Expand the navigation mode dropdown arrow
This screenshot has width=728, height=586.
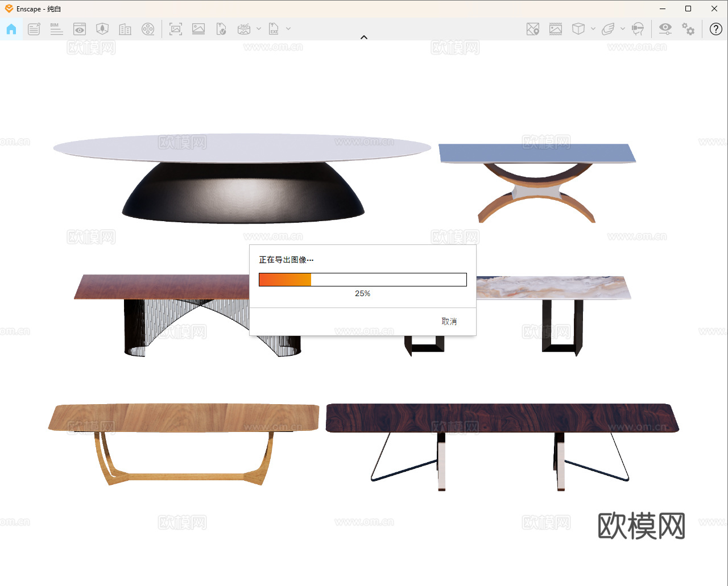click(x=623, y=29)
